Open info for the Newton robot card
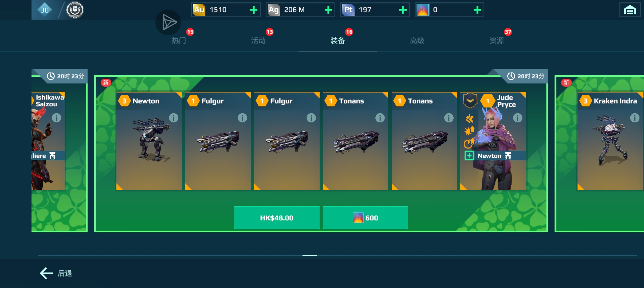 174,118
